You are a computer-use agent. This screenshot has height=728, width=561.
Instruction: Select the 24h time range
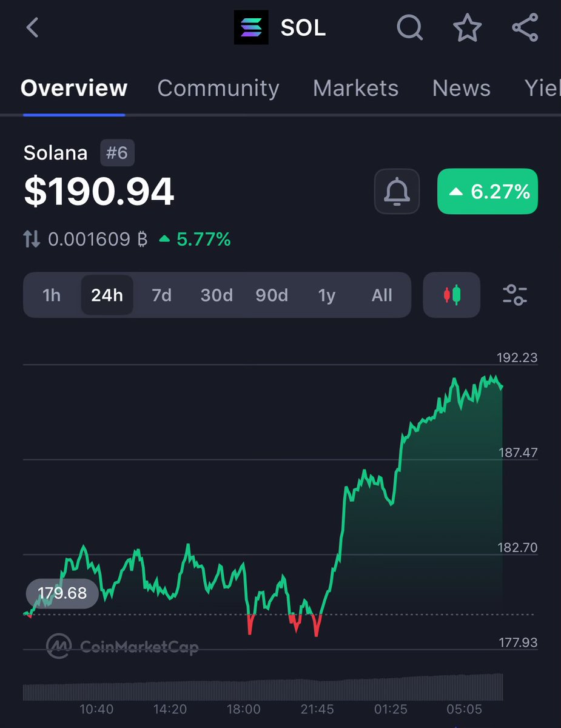(x=107, y=295)
